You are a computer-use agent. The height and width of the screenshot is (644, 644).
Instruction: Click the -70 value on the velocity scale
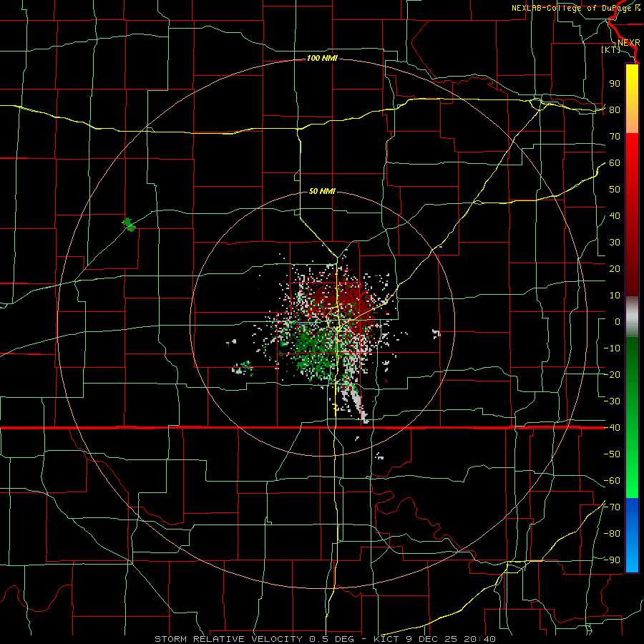coord(612,507)
